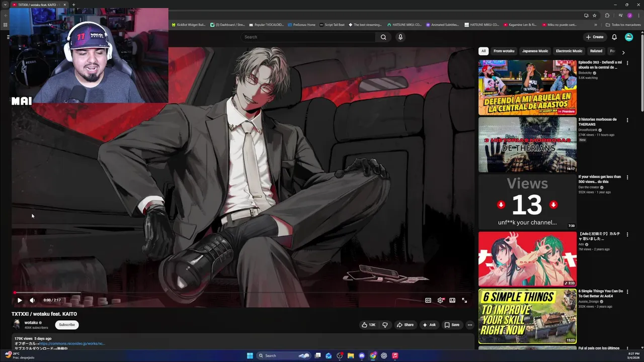The width and height of the screenshot is (644, 362).
Task: Bookmark this page with star icon
Action: [594, 15]
